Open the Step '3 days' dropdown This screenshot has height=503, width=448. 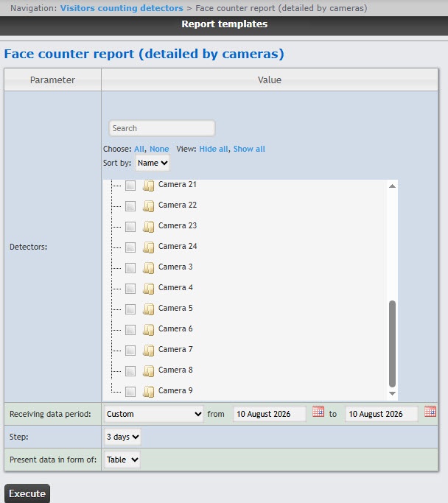(122, 437)
